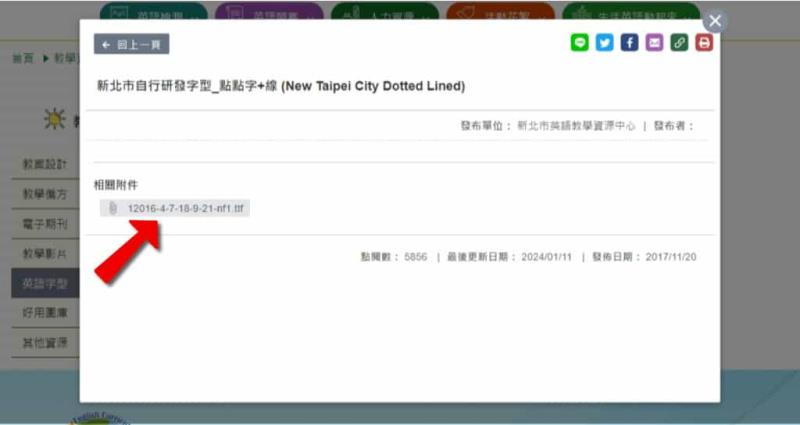The image size is (800, 425).
Task: Share the page on Twitter
Action: tap(605, 43)
